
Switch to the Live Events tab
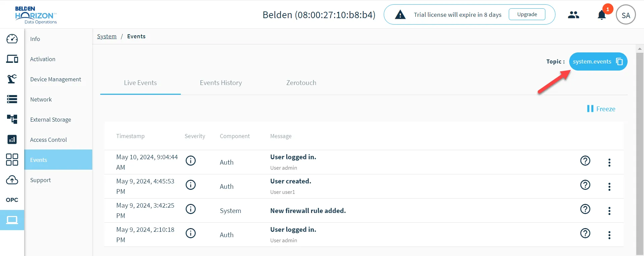click(140, 83)
